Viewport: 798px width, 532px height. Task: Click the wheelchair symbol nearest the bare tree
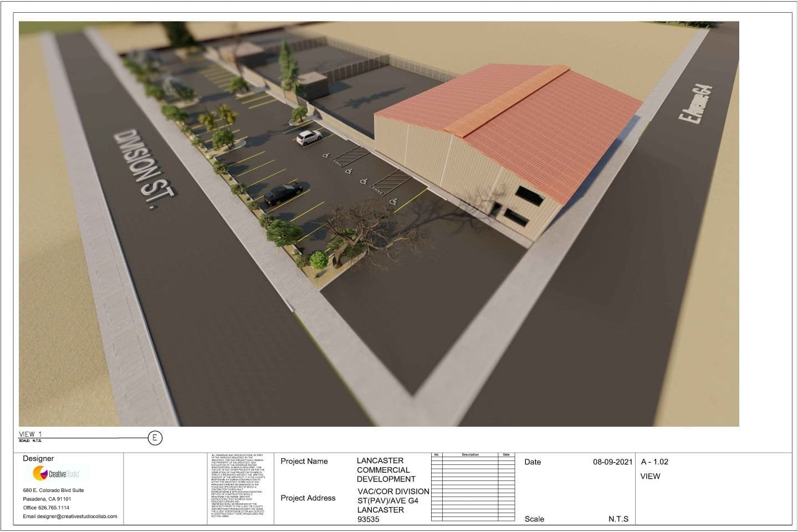click(393, 202)
